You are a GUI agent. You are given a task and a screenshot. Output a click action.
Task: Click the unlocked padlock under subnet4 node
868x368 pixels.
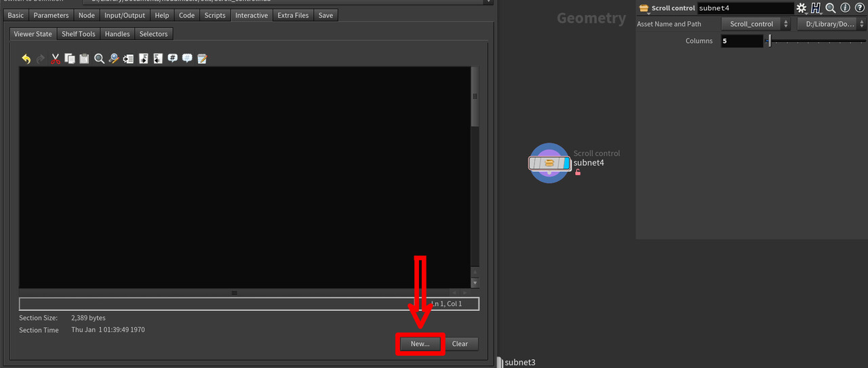tap(578, 172)
